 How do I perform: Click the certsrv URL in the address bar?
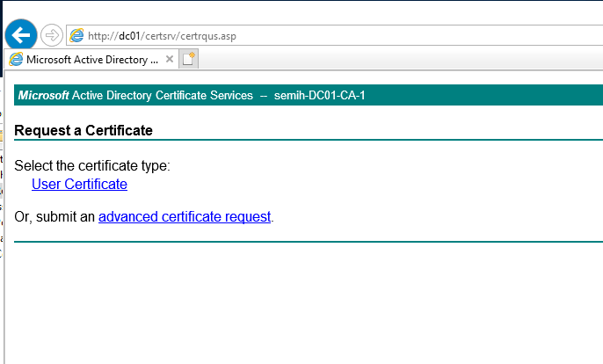(x=162, y=36)
